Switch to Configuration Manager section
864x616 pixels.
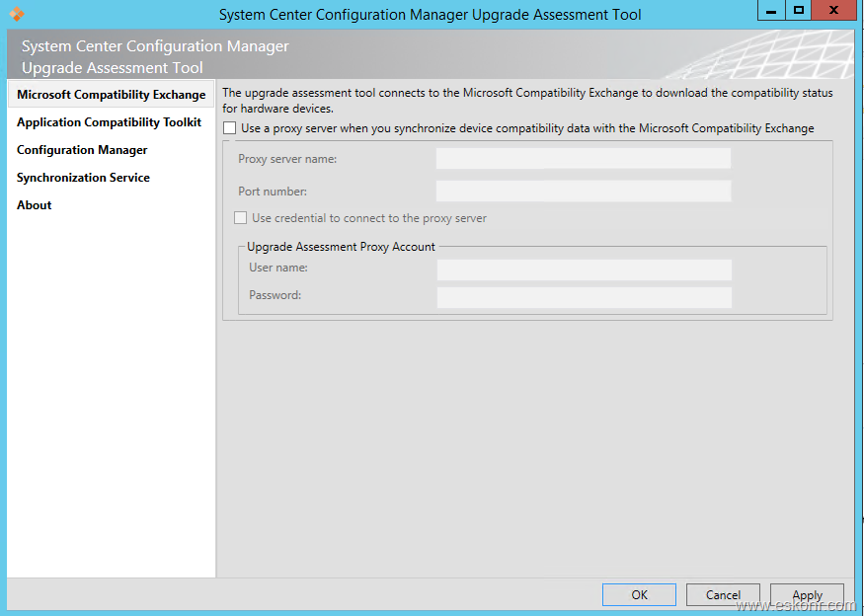[x=82, y=150]
